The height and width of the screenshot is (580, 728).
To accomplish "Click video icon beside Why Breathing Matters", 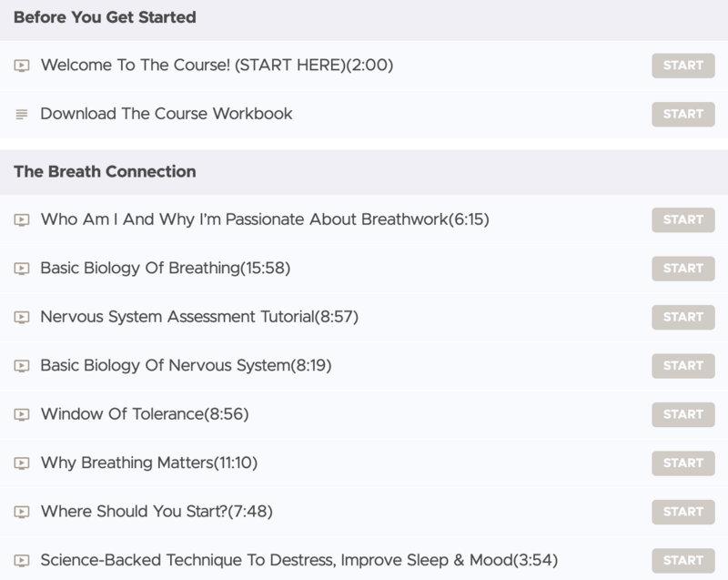I will (21, 463).
